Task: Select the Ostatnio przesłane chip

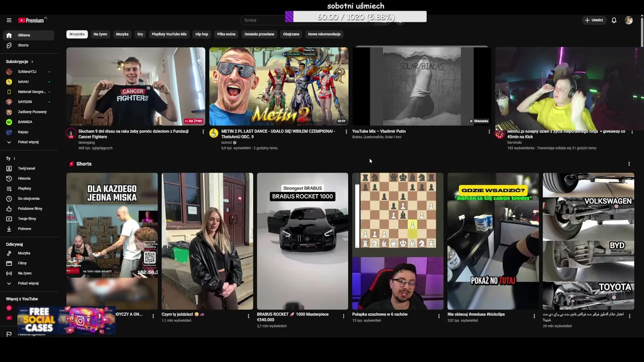Action: 259,34
